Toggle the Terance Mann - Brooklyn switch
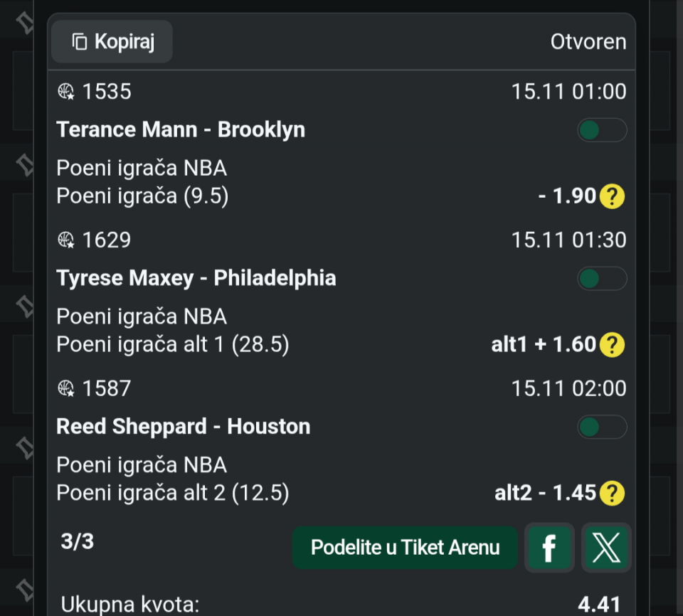The image size is (683, 616). [x=601, y=130]
